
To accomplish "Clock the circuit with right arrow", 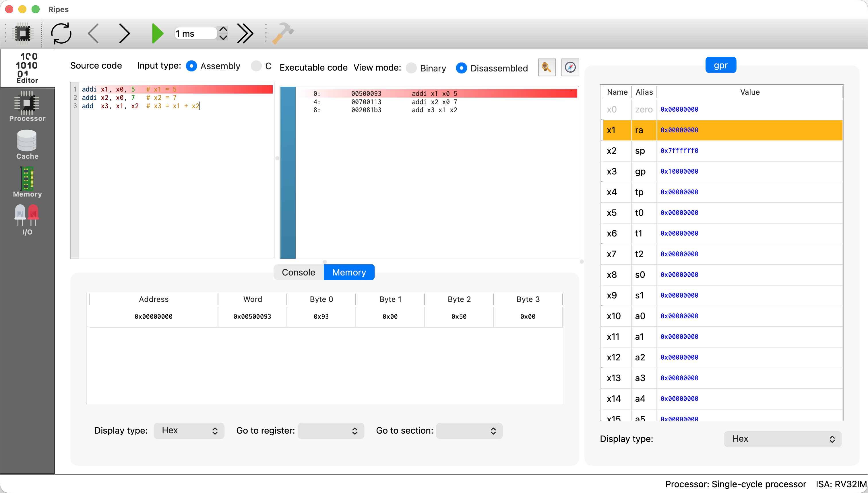I will coord(124,33).
